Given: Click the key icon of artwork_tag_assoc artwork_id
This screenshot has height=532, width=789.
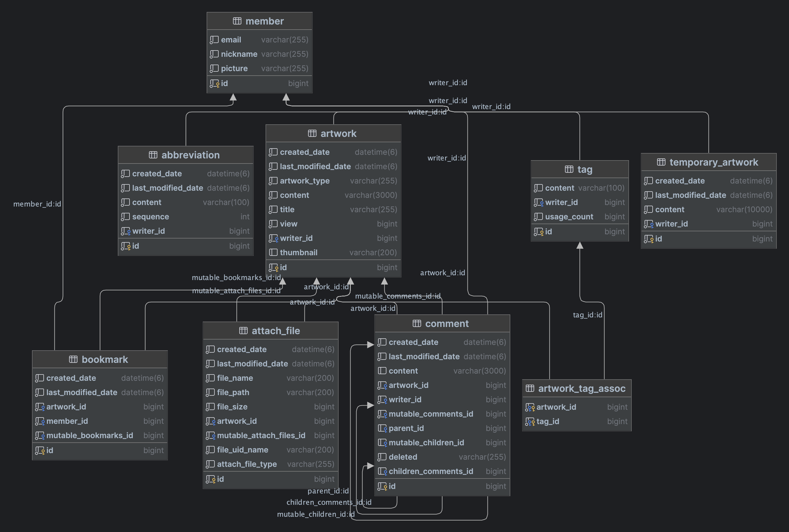Looking at the screenshot, I should [x=530, y=407].
